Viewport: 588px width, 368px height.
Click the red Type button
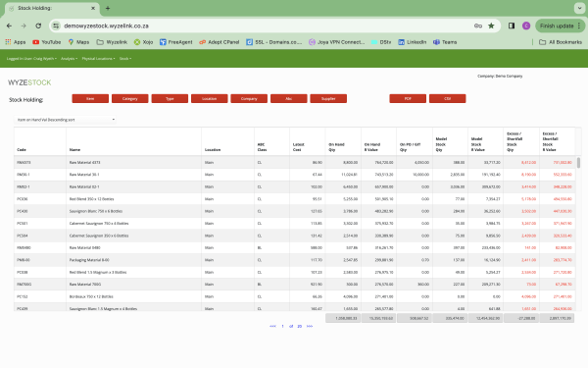(170, 99)
